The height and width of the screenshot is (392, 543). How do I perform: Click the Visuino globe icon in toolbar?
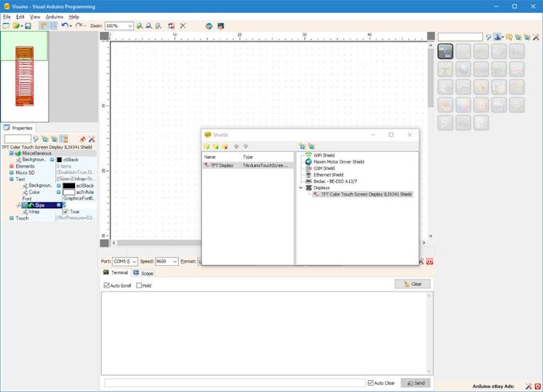(208, 26)
